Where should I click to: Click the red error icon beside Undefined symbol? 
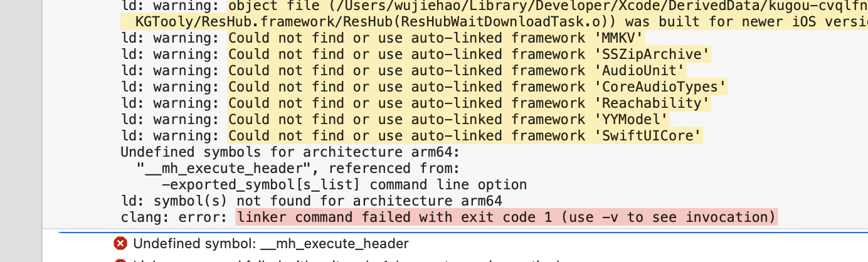pos(120,244)
